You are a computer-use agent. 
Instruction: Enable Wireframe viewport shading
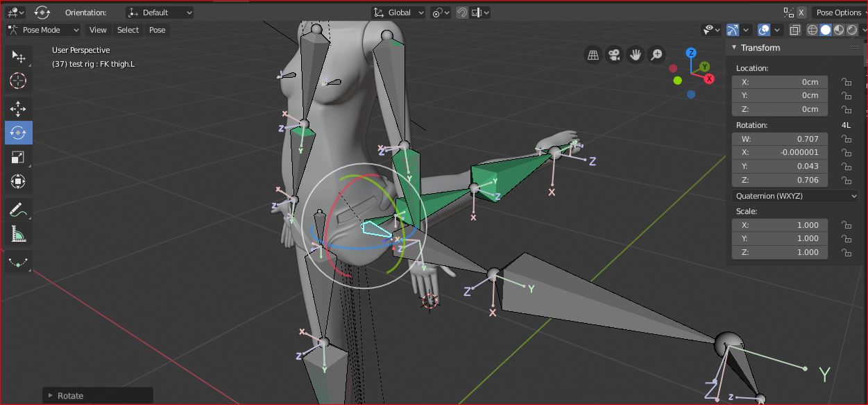(x=812, y=29)
